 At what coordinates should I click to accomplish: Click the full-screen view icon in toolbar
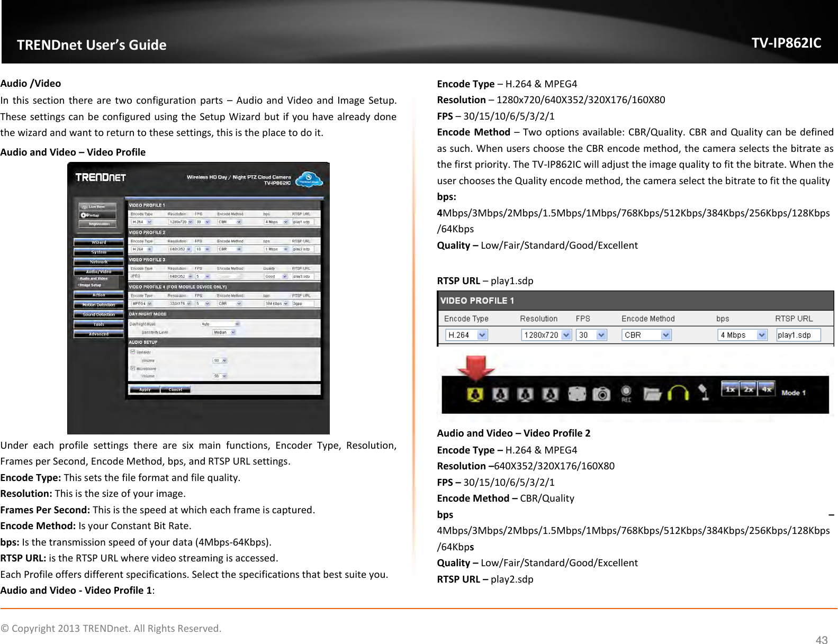pos(577,394)
